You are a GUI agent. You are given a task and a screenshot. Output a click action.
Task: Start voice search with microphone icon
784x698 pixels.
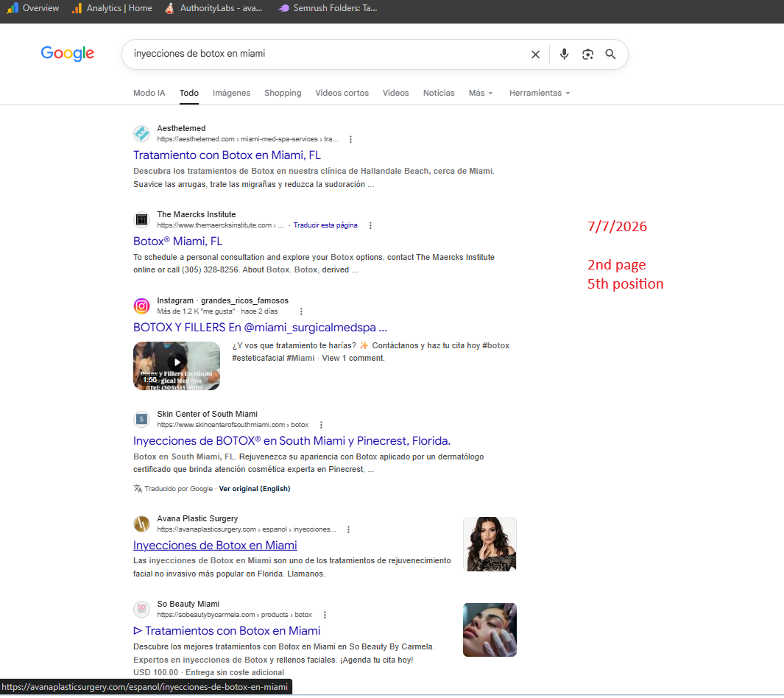[x=564, y=54]
